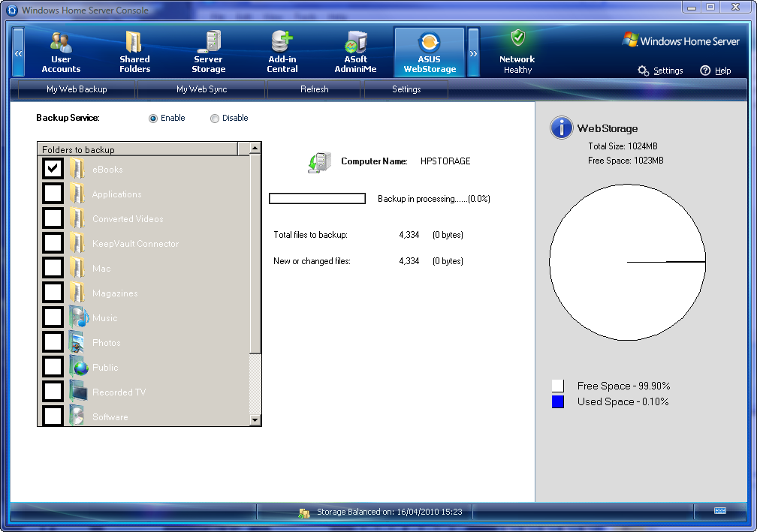Check the Software folder checkbox
Screen dimensions: 757x532
coord(53,416)
